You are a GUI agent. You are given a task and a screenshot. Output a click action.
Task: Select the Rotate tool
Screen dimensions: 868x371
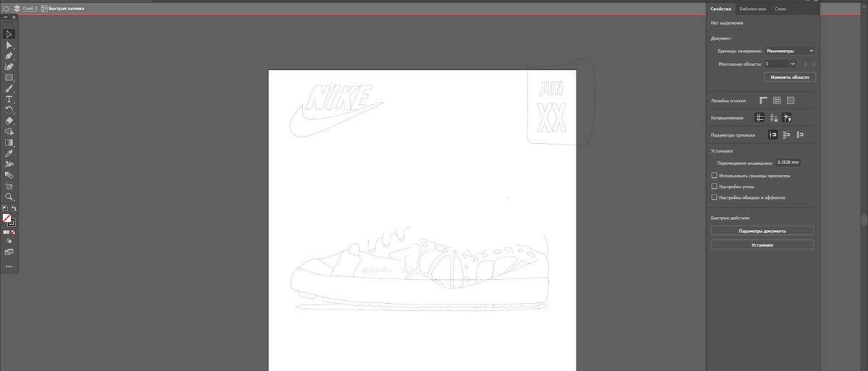[x=9, y=110]
